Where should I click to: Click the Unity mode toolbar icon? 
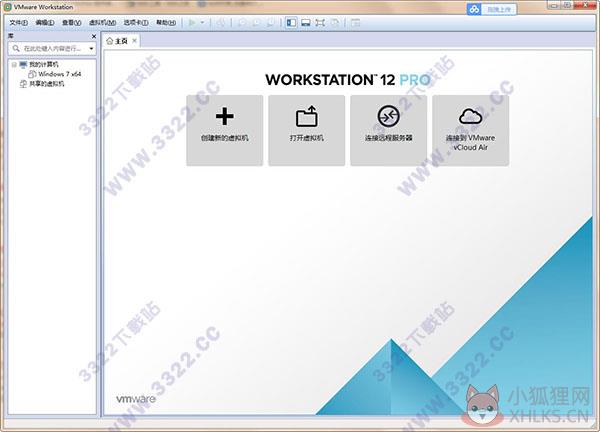point(335,23)
